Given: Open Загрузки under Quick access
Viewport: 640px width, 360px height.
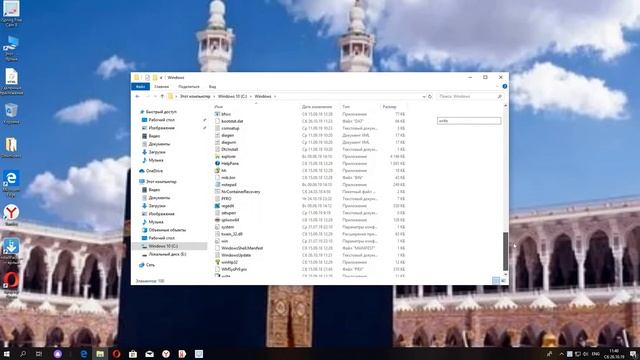Looking at the screenshot, I should (157, 152).
